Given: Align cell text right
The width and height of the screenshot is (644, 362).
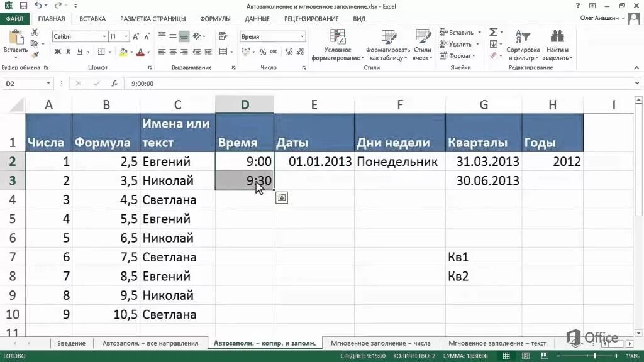Looking at the screenshot, I should (184, 52).
